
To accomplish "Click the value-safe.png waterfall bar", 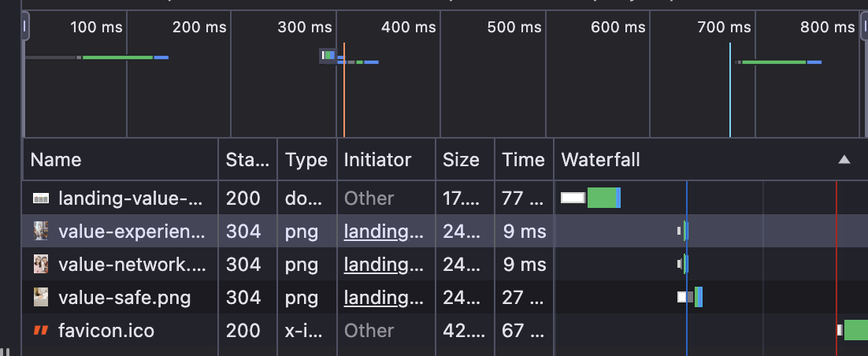I will [x=690, y=297].
